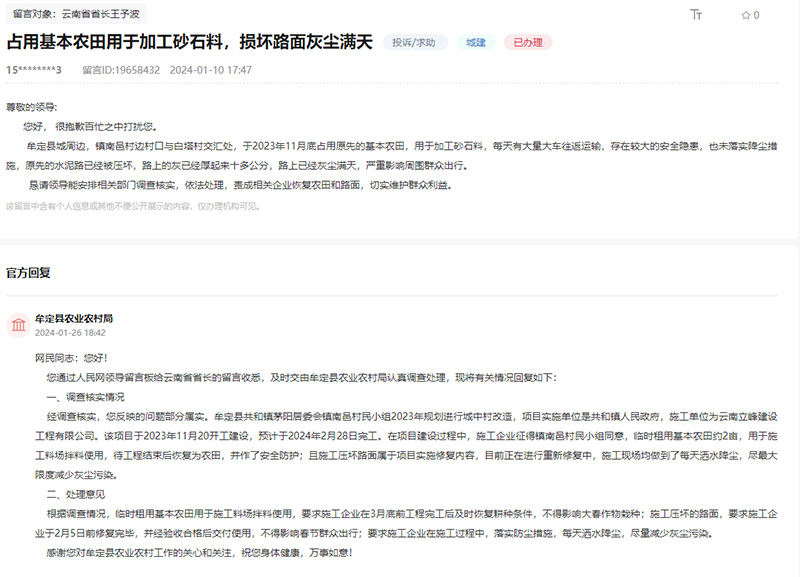The width and height of the screenshot is (800, 577).
Task: Click the 网民同志：您好 line
Action: point(71,358)
